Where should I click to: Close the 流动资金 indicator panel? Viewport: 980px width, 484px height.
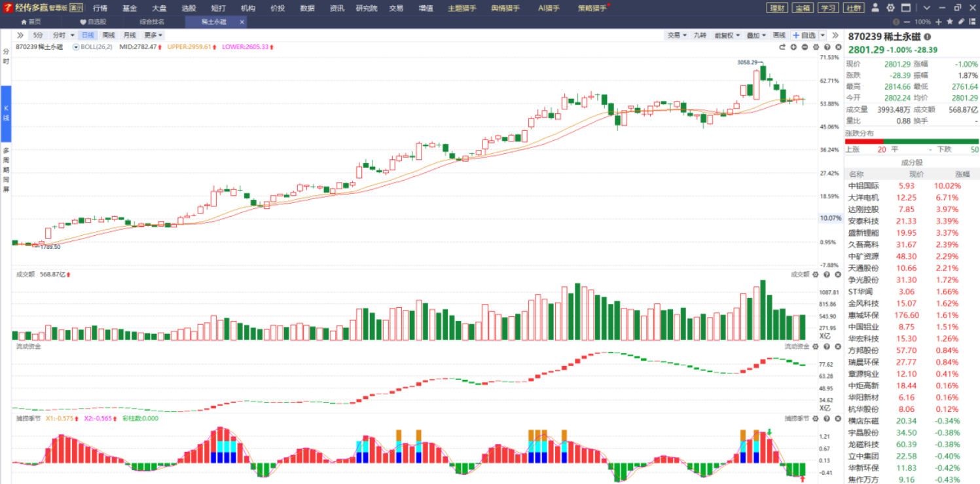838,346
